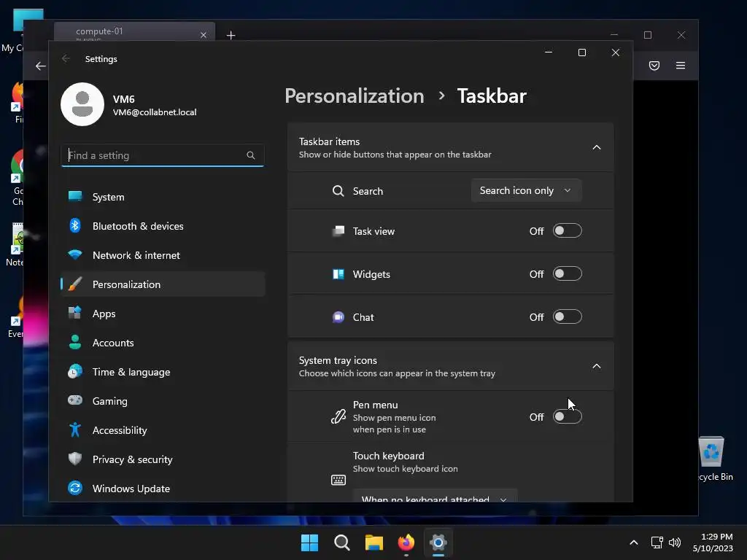747x560 pixels.
Task: Turn on the Chat toggle
Action: click(567, 316)
